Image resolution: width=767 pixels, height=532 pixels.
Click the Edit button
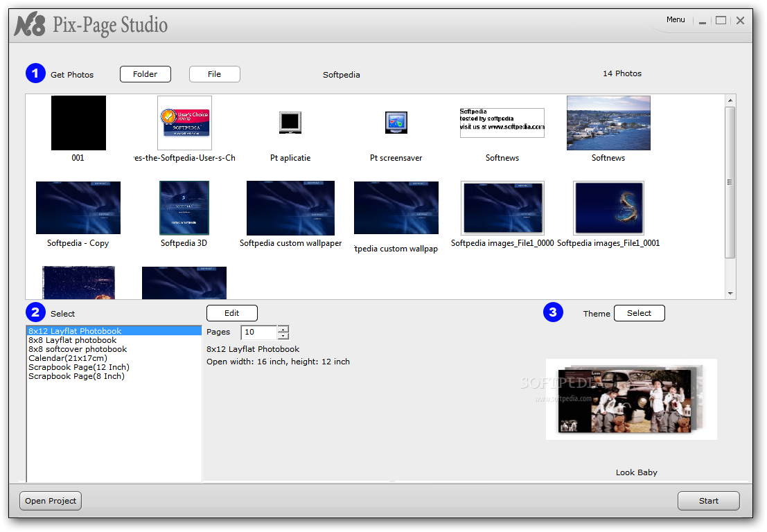pos(232,313)
